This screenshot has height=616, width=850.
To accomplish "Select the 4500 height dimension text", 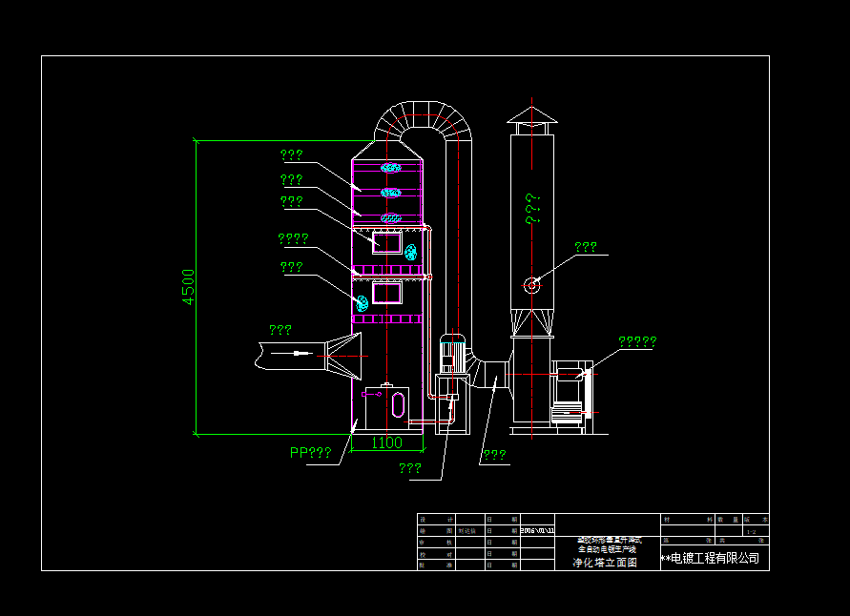I will pyautogui.click(x=188, y=287).
